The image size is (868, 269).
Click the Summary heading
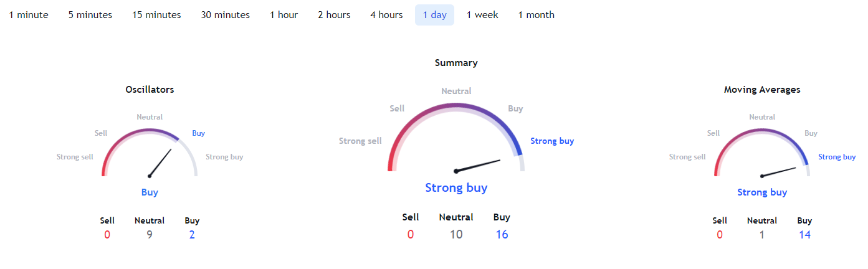(x=456, y=63)
